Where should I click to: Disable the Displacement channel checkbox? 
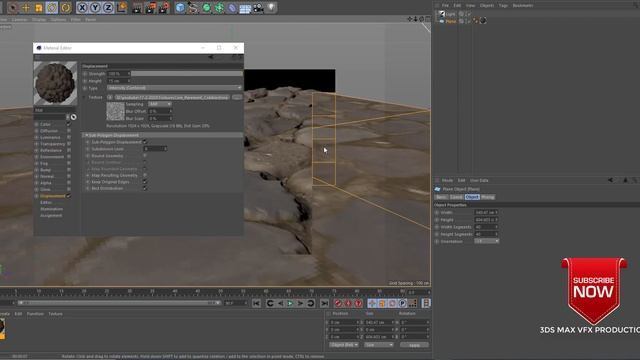click(x=69, y=196)
